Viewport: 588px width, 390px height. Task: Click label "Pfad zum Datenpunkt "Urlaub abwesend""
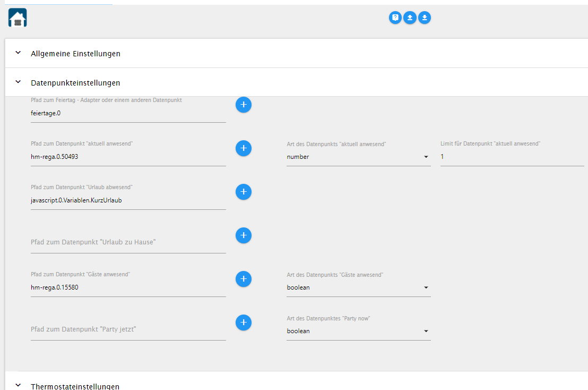pos(82,188)
